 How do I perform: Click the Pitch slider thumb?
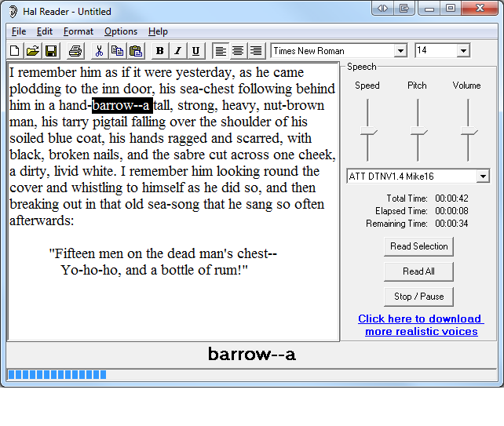click(x=418, y=131)
